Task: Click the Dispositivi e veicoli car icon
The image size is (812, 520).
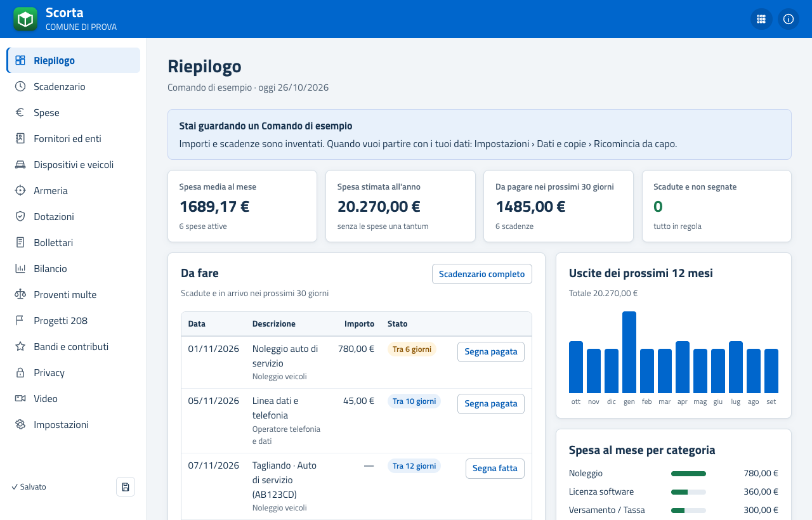Action: 20,164
